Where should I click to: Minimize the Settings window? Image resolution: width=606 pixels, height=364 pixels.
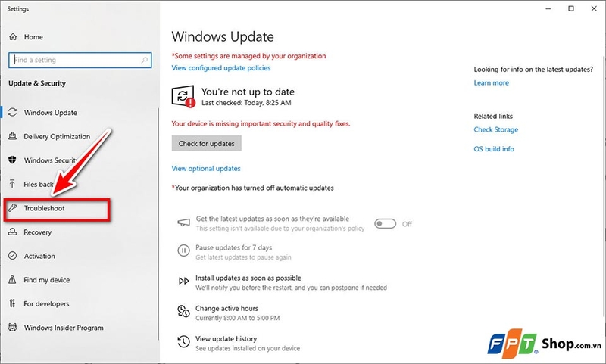(548, 8)
